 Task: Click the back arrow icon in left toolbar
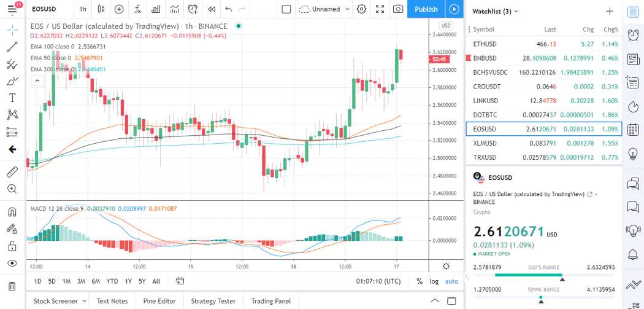12,149
